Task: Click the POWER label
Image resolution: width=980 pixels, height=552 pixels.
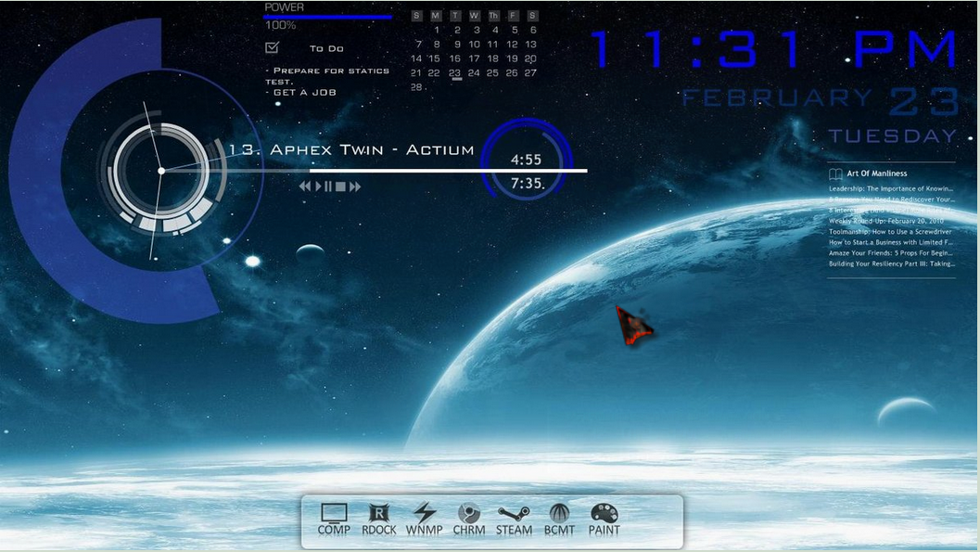Action: (285, 6)
